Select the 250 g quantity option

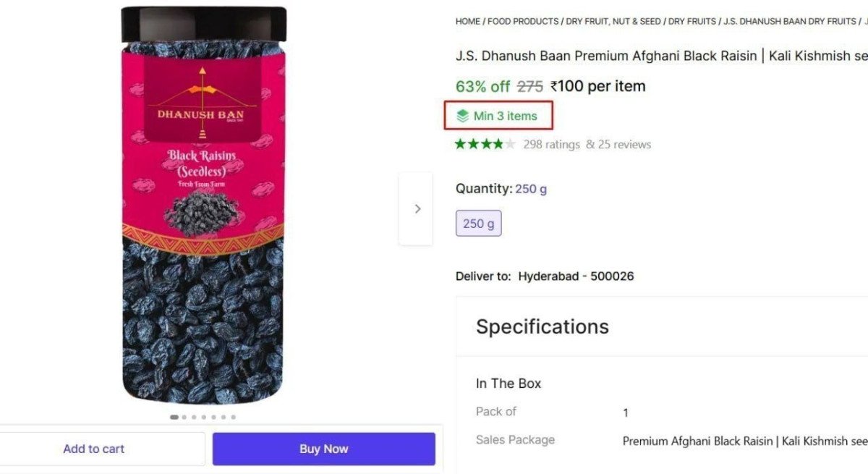click(x=478, y=224)
